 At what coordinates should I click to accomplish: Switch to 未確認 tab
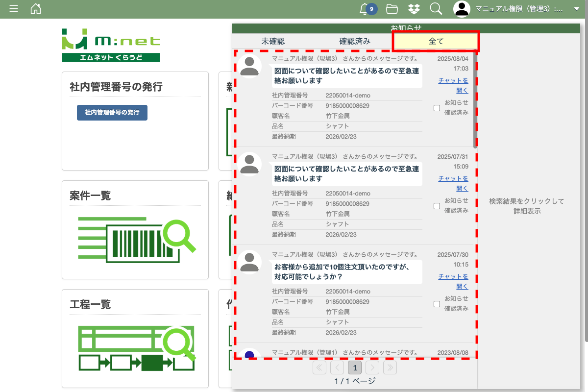point(273,42)
